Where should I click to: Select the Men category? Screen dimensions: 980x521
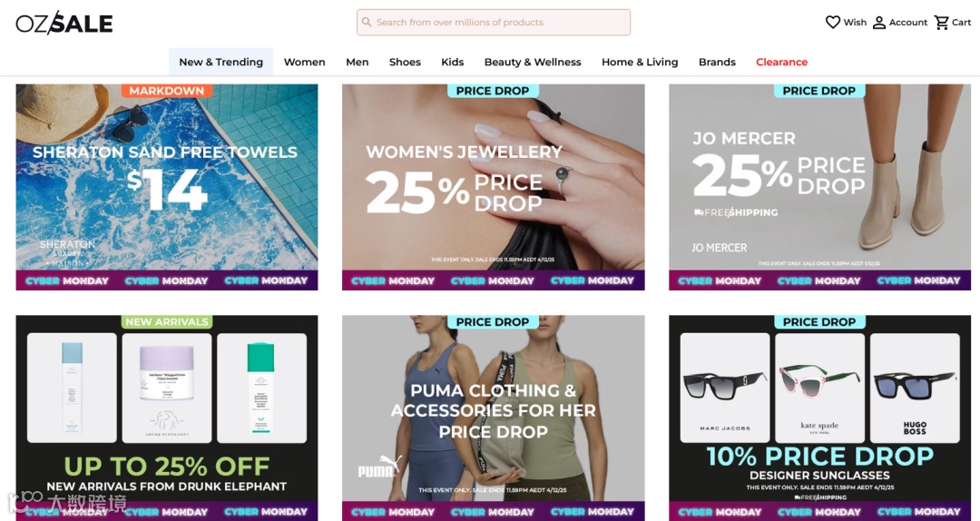[x=357, y=62]
